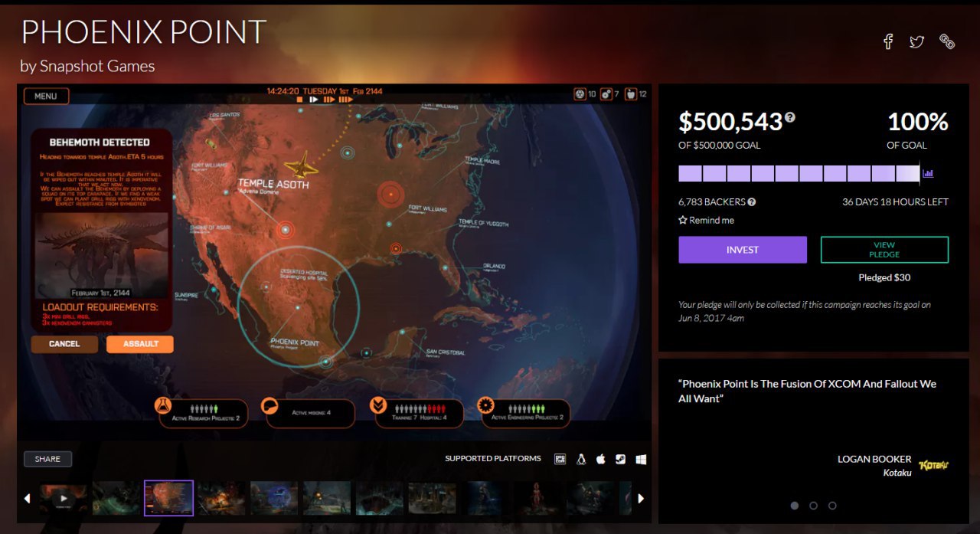Open the eighth gallery thumbnail
Image resolution: width=980 pixels, height=534 pixels.
point(432,498)
